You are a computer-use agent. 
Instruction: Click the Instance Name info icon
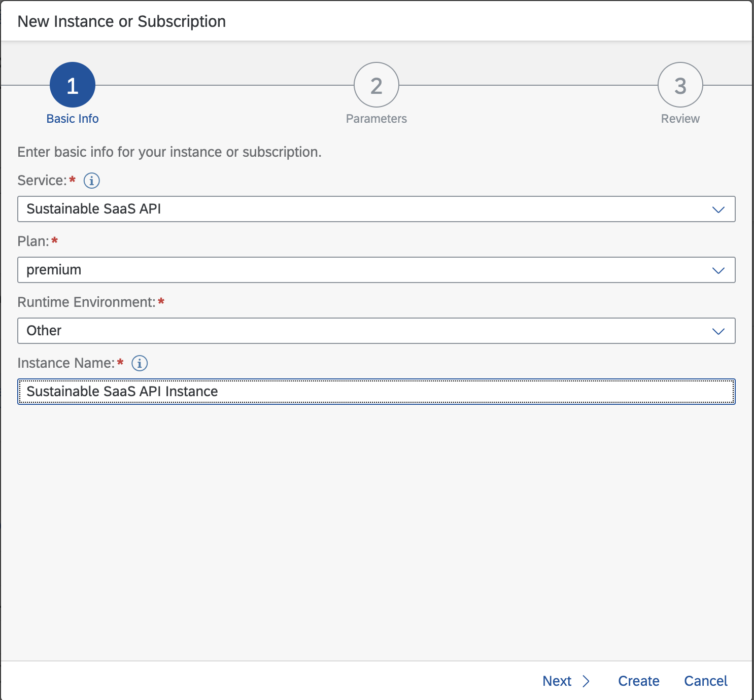click(x=140, y=363)
